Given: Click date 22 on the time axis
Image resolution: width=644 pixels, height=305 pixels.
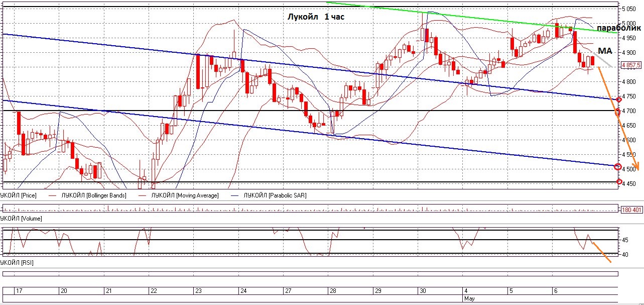Looking at the screenshot, I should point(154,291).
